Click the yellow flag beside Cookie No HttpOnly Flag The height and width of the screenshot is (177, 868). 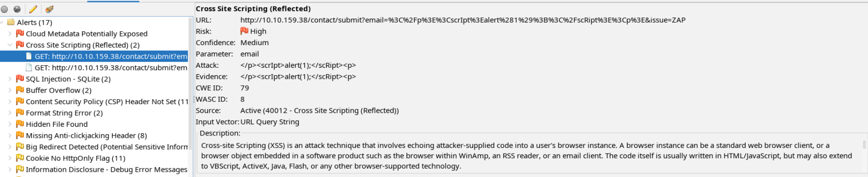click(x=20, y=158)
